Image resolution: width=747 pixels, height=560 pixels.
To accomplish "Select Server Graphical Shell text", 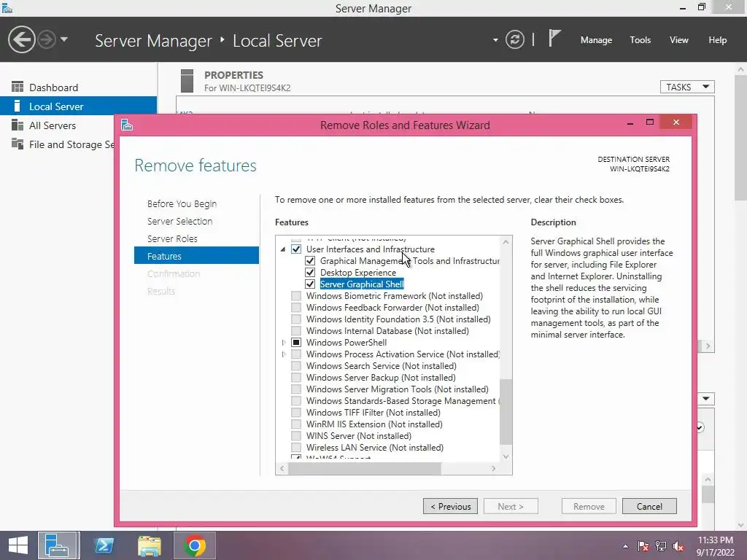I will [x=362, y=284].
